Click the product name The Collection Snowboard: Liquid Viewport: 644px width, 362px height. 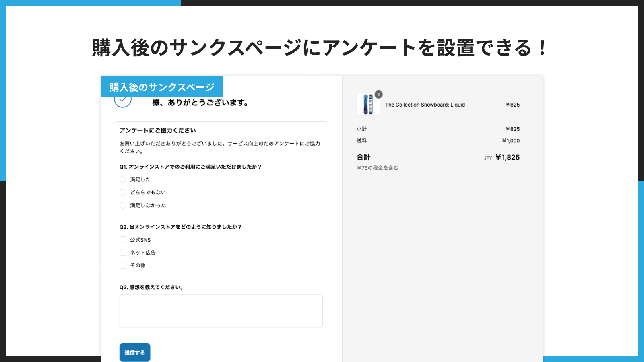(x=425, y=105)
